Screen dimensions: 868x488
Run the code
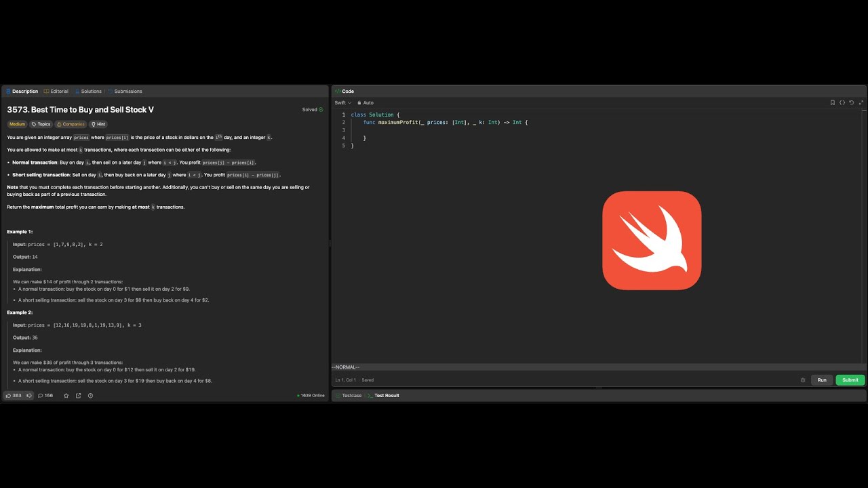click(x=822, y=380)
